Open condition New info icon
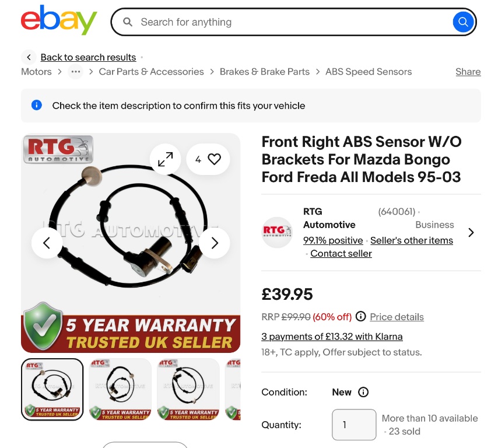Screen dimensions: 498x448 pos(363,392)
